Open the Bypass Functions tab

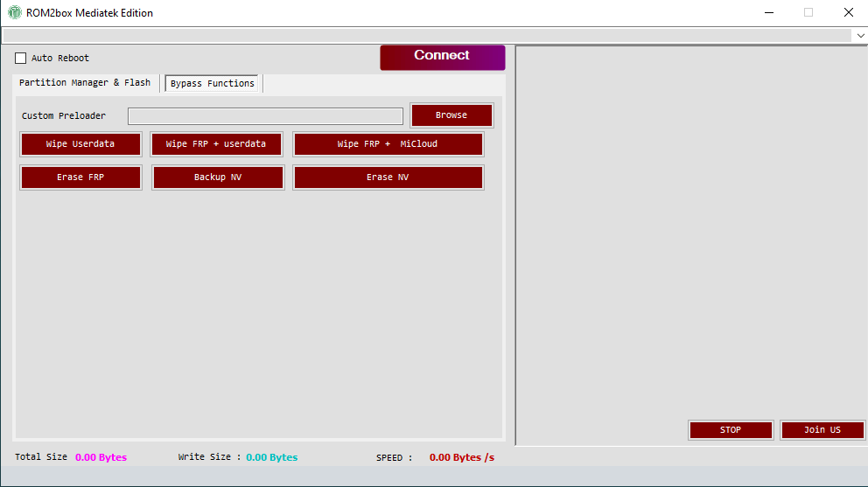point(213,84)
